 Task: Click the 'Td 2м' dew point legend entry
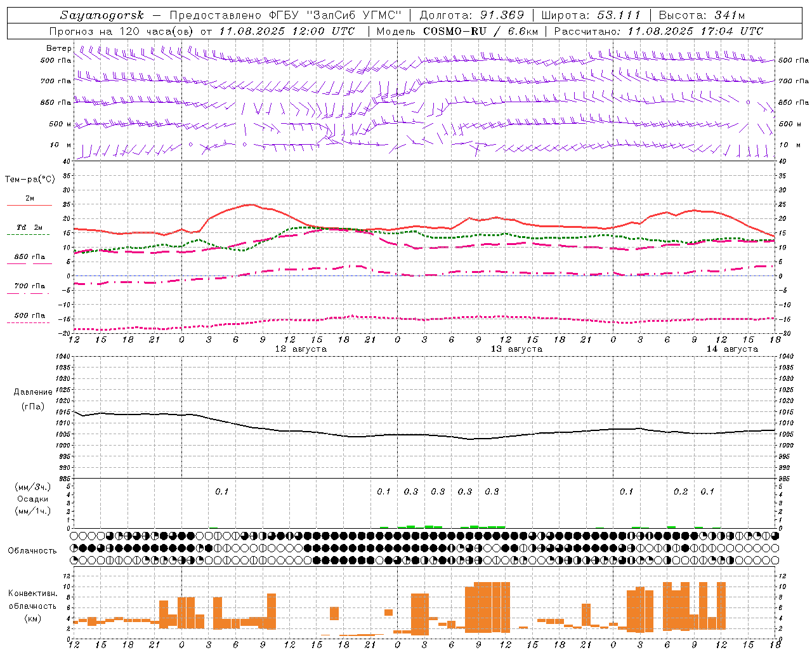click(29, 227)
